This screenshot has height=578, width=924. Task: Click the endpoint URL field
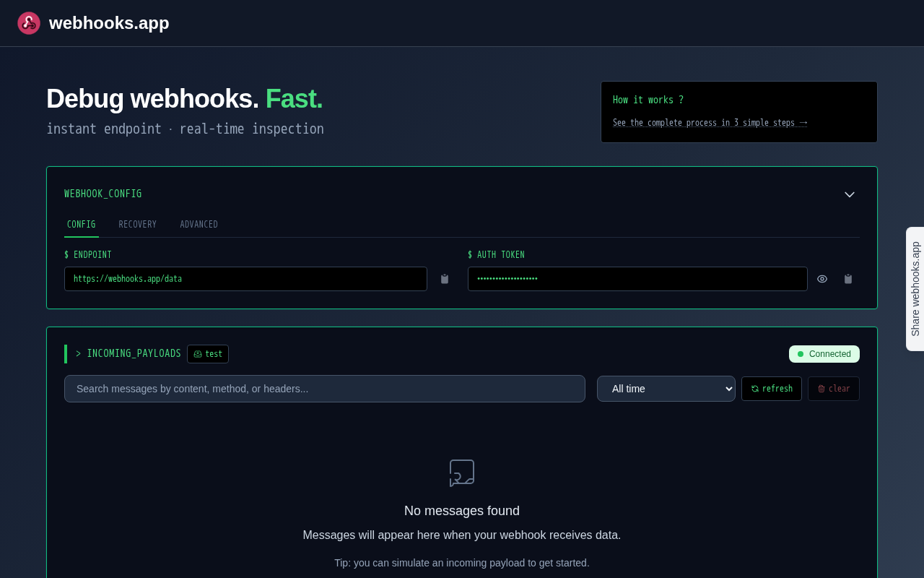point(245,279)
